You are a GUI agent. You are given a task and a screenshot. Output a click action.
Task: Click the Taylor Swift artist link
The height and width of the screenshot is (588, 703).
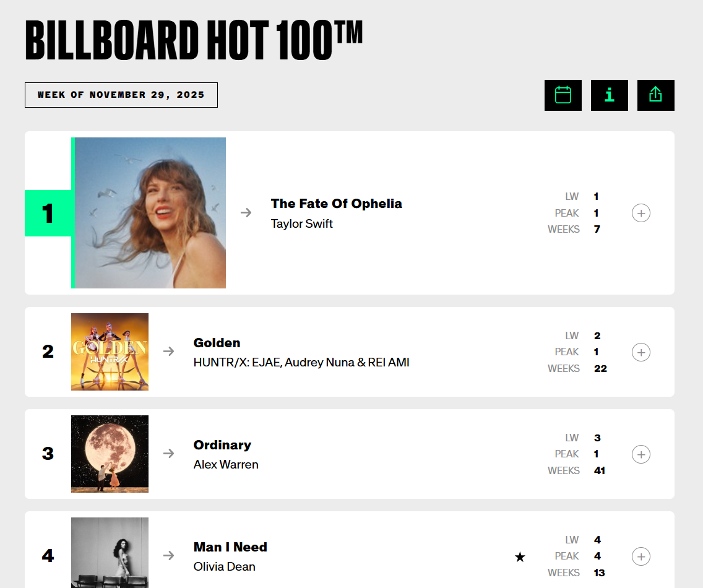pyautogui.click(x=301, y=223)
